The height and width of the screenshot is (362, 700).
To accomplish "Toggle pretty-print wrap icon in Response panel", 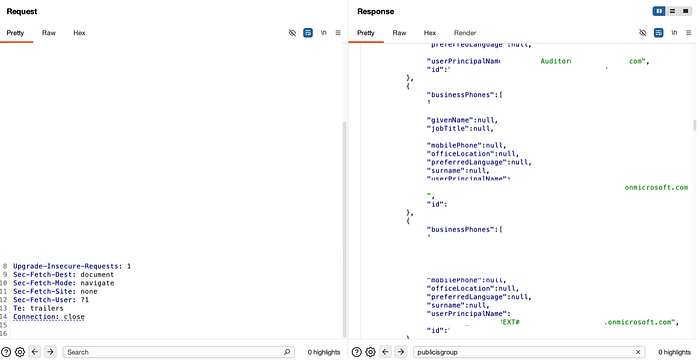I will pyautogui.click(x=658, y=33).
